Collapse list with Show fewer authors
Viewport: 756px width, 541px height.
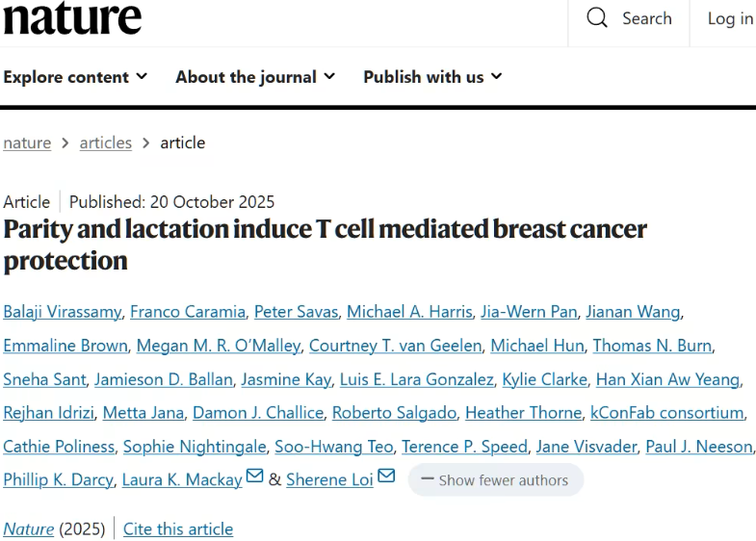[x=495, y=480]
